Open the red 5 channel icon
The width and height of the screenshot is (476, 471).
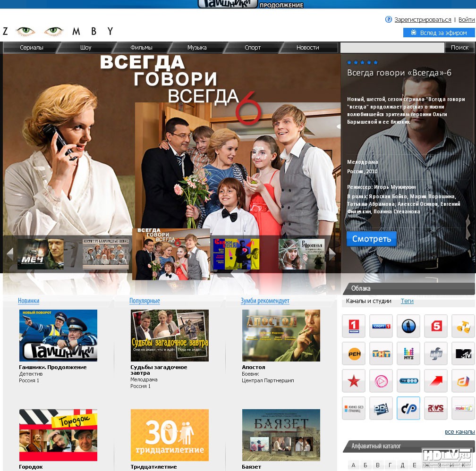pos(435,326)
